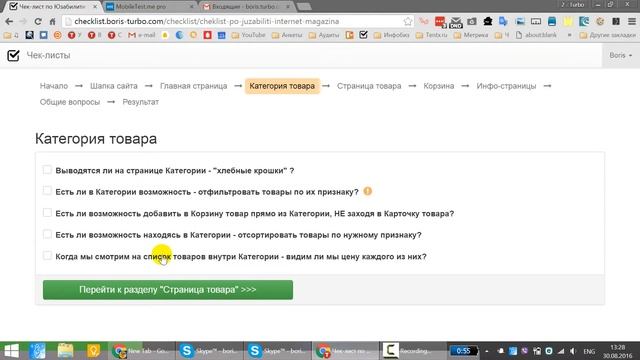The width and height of the screenshot is (640, 360).
Task: Open the blue speech-bubble bookmark icon
Action: coord(44,35)
